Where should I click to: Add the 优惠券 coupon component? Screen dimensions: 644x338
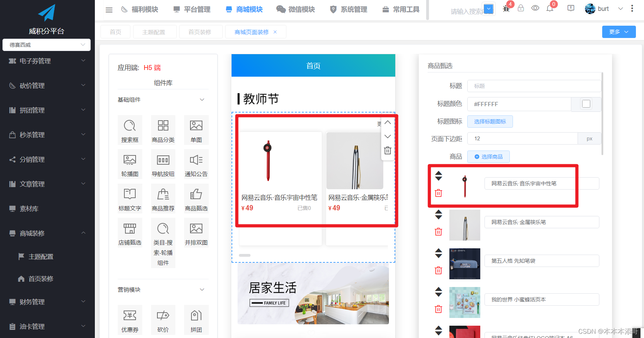(x=130, y=320)
